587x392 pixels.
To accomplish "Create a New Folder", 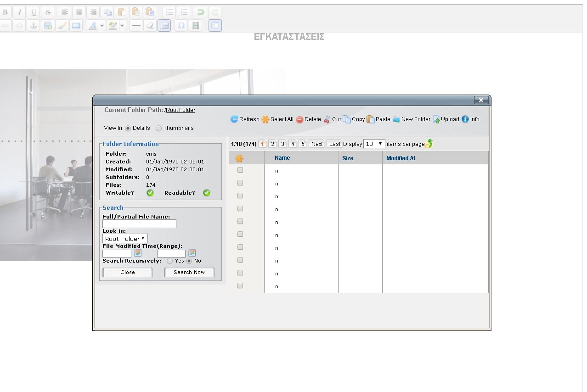I will click(412, 119).
